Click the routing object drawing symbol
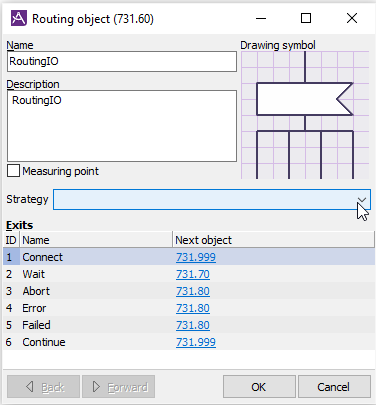376x405 pixels. point(305,115)
